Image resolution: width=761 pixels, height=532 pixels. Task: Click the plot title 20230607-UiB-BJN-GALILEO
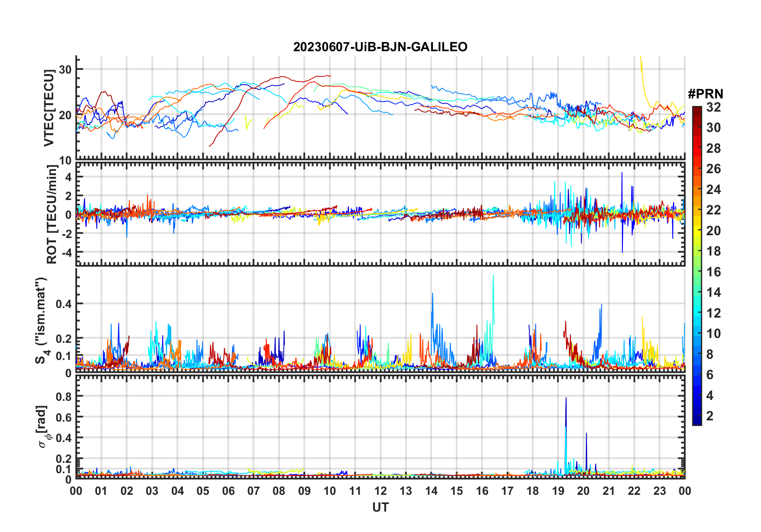(x=380, y=47)
